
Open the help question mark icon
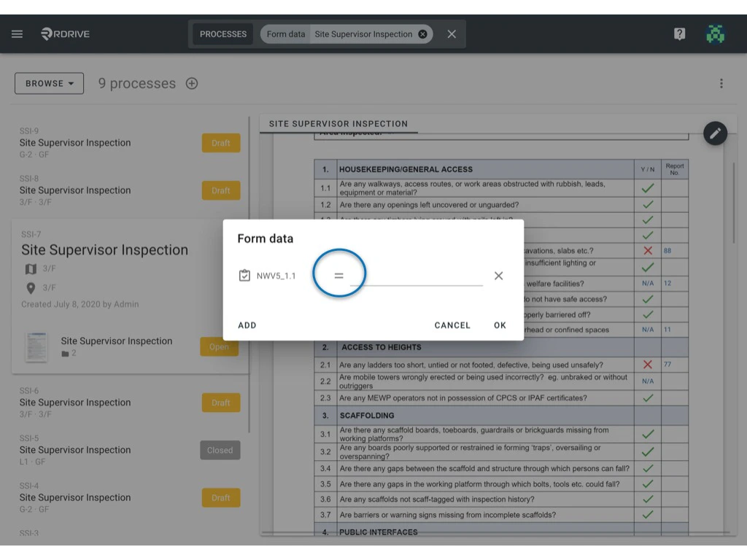[x=679, y=34]
